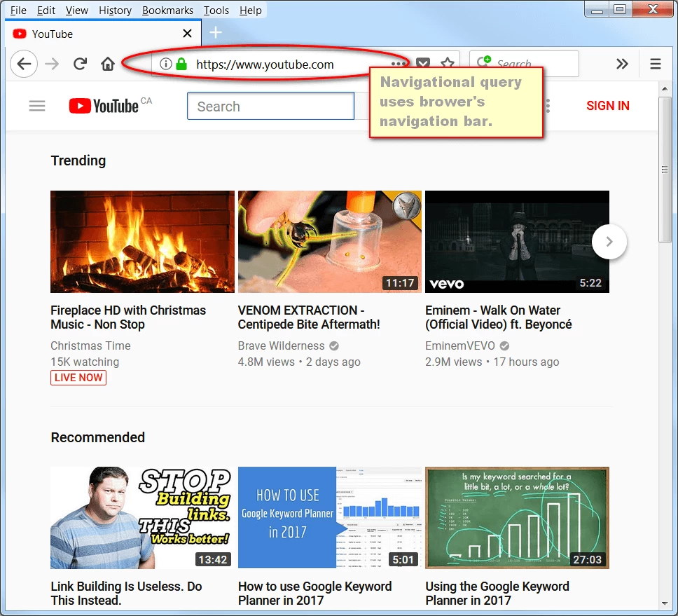Click the LIVE NOW badge
Image resolution: width=678 pixels, height=616 pixels.
[78, 378]
